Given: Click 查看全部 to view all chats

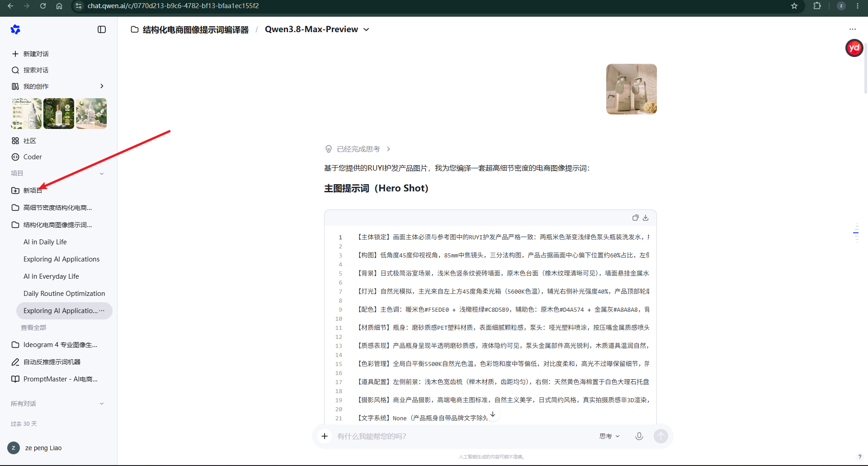Looking at the screenshot, I should tap(33, 328).
